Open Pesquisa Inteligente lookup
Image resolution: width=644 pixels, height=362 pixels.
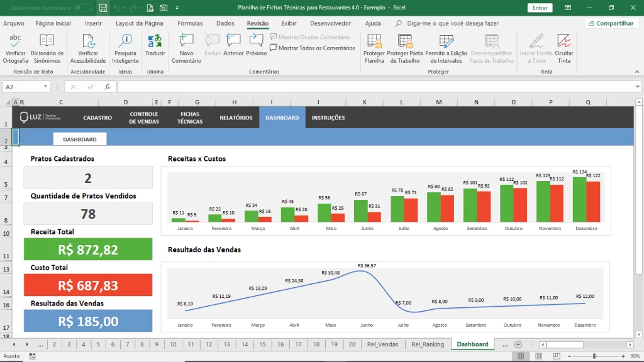tap(125, 48)
